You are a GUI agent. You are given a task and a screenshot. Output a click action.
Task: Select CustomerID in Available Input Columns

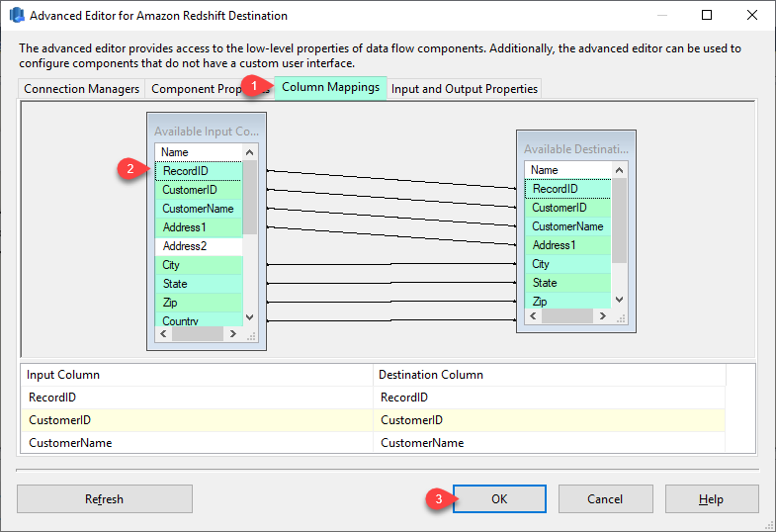[x=199, y=190]
